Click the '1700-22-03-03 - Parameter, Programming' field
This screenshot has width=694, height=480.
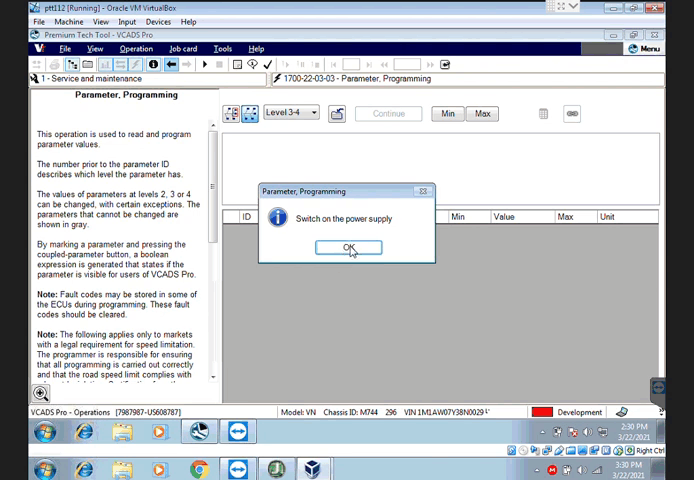pos(467,79)
